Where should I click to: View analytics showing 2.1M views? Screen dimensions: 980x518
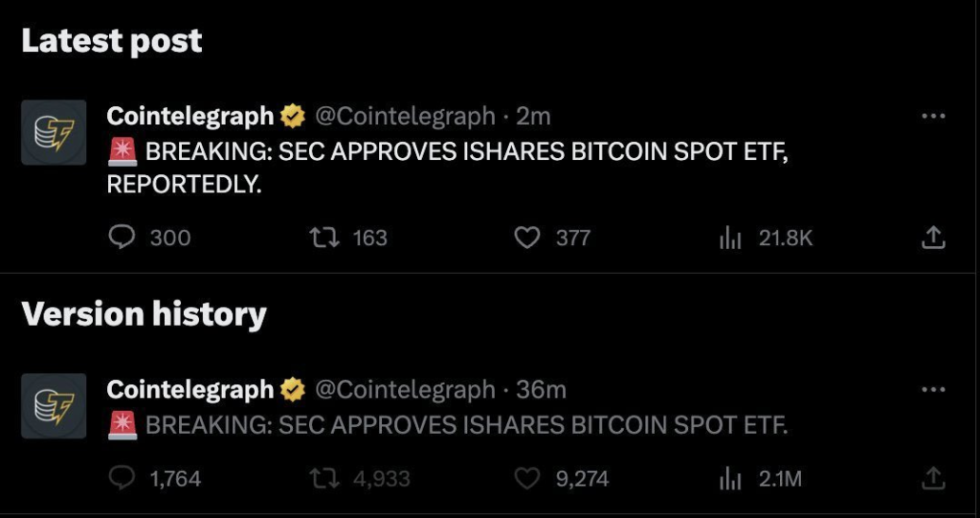point(730,479)
